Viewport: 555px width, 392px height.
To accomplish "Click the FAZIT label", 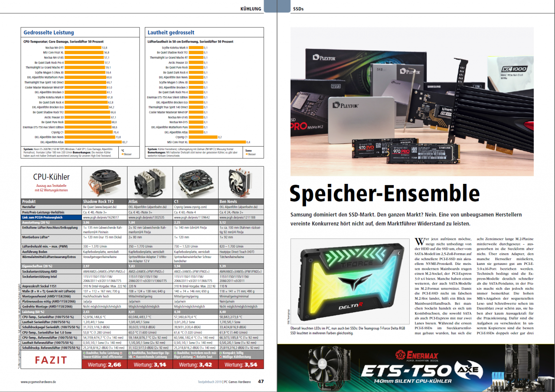I will tap(51, 360).
